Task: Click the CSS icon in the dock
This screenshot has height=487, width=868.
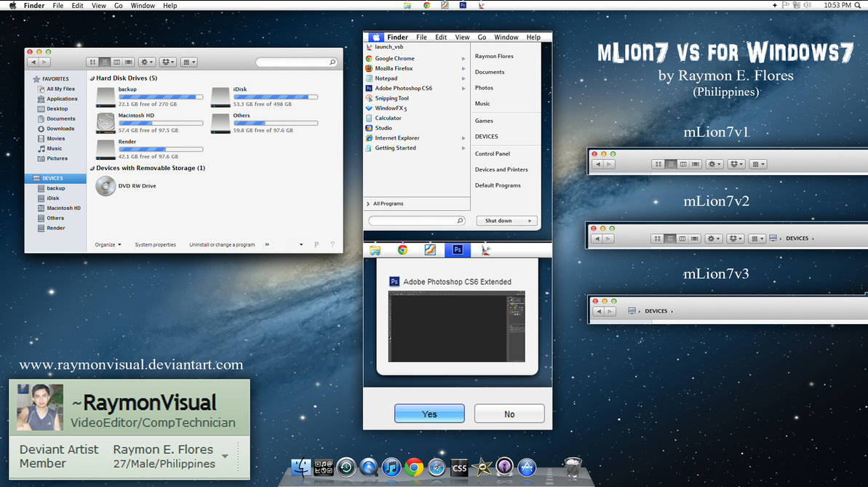Action: [x=459, y=468]
